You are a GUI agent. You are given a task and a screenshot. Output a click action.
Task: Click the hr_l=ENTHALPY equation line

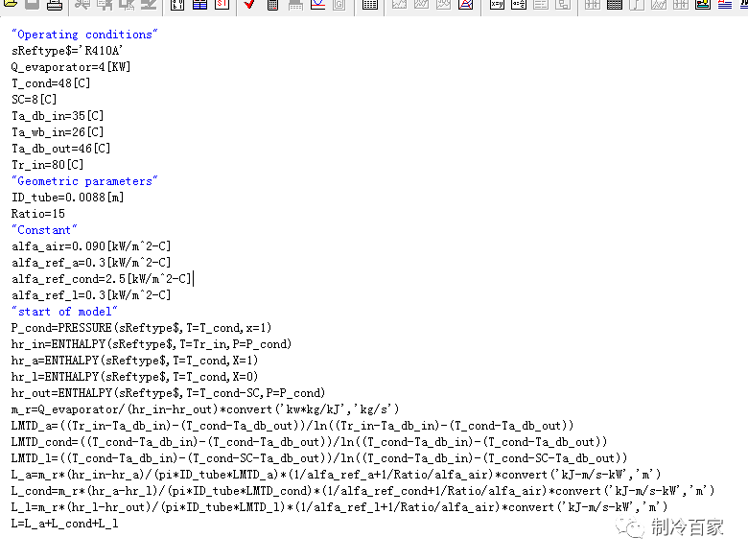134,377
